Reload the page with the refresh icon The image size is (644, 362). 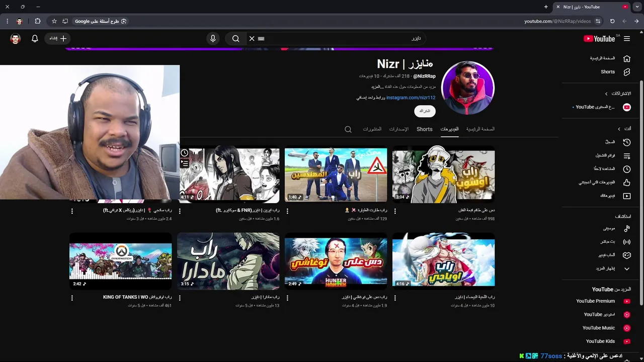612,21
